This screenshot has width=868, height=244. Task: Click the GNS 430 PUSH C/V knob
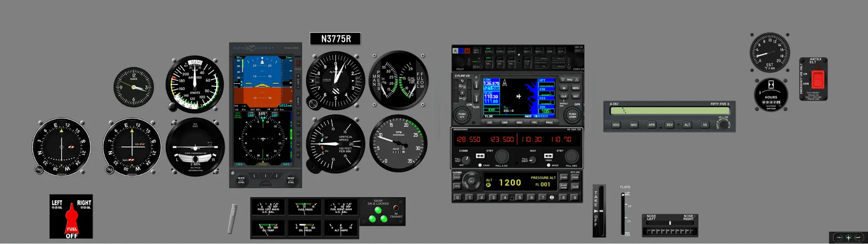[462, 115]
